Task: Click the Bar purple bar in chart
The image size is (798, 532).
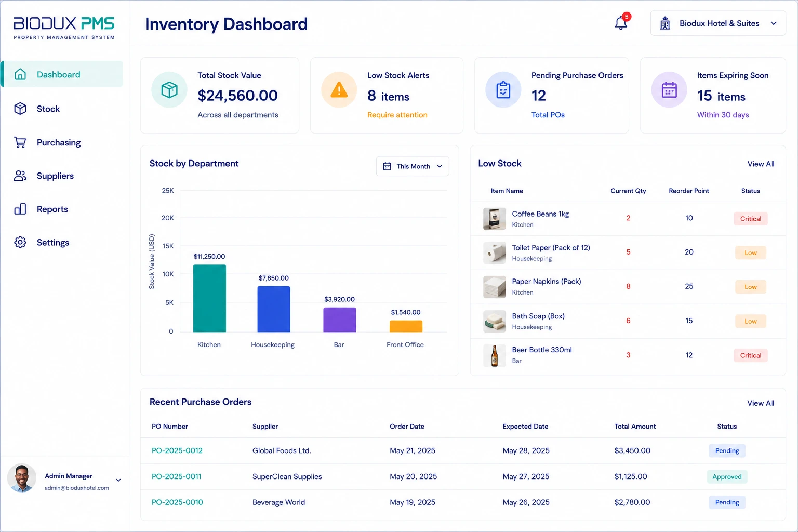Action: (340, 320)
